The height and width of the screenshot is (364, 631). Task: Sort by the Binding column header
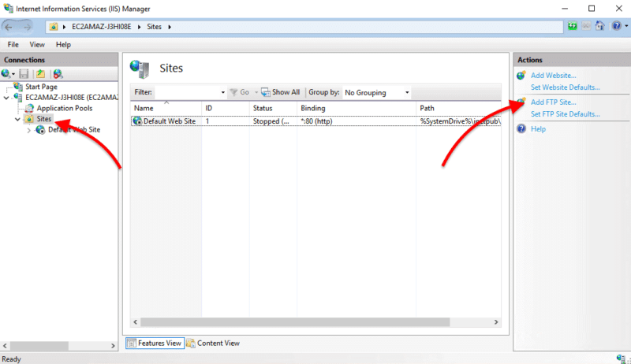(x=357, y=108)
